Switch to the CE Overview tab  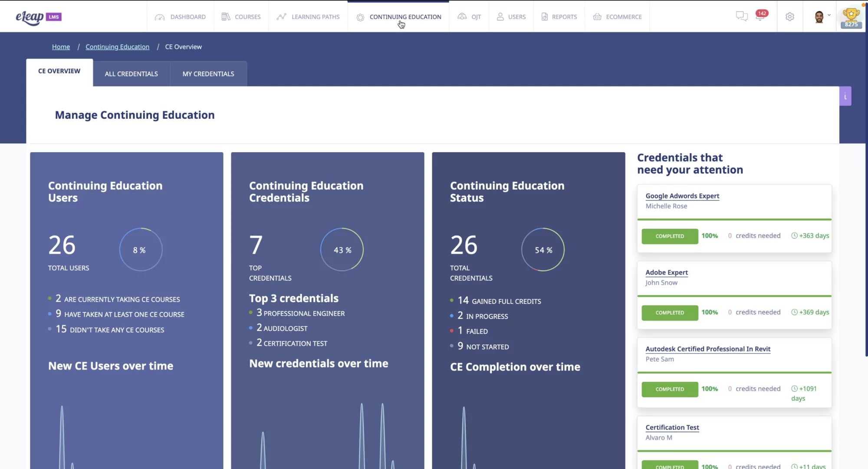(59, 72)
